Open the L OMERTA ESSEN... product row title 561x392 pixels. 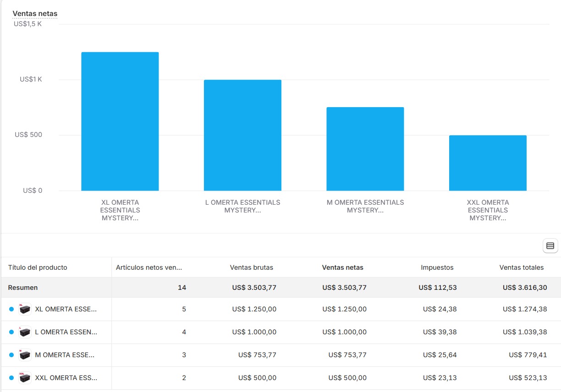click(66, 332)
